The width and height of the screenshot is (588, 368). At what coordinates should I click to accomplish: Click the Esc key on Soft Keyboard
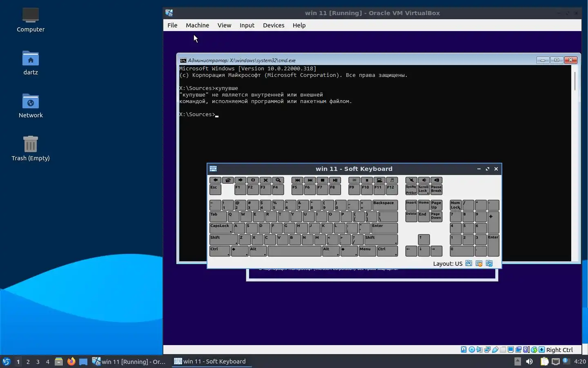215,189
